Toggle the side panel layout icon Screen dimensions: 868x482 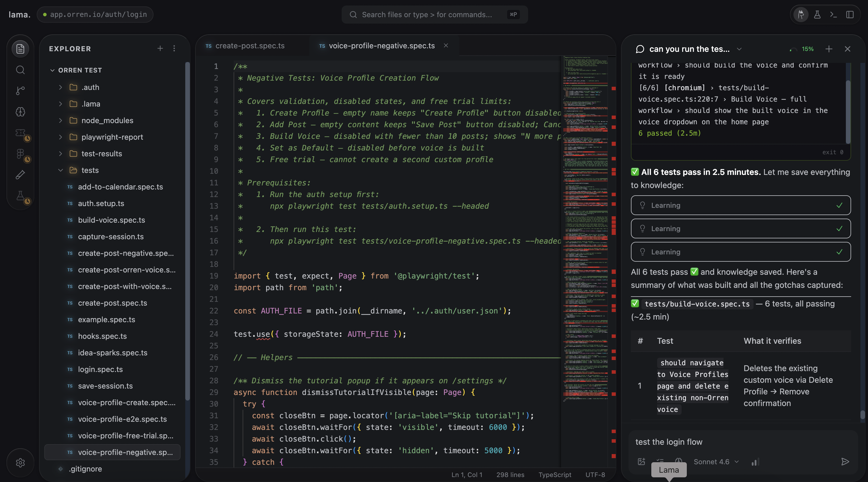point(849,15)
